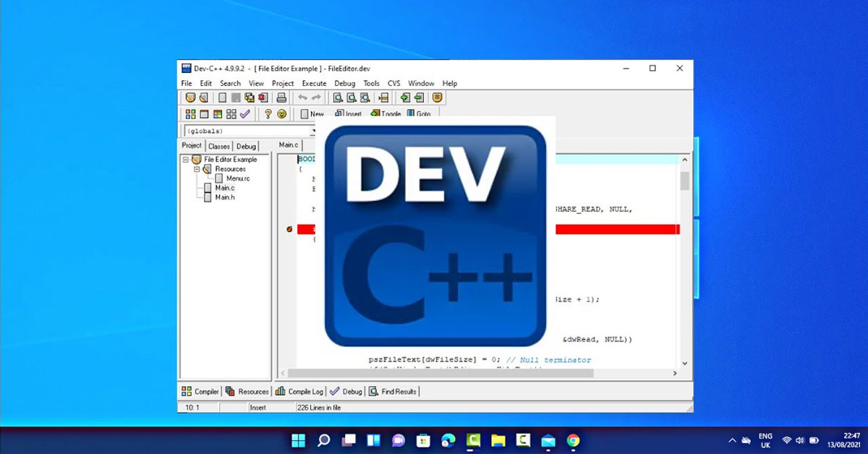
Task: Click the Redo arrow toolbar icon
Action: 315,97
